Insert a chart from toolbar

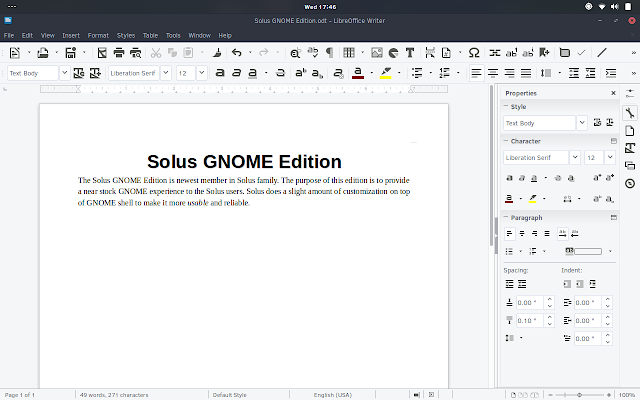(393, 53)
